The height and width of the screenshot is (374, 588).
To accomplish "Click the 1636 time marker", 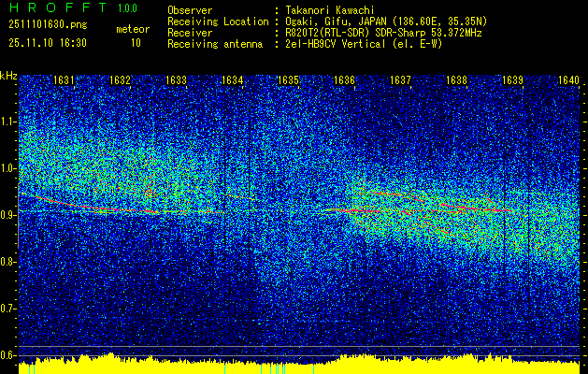I will click(344, 80).
